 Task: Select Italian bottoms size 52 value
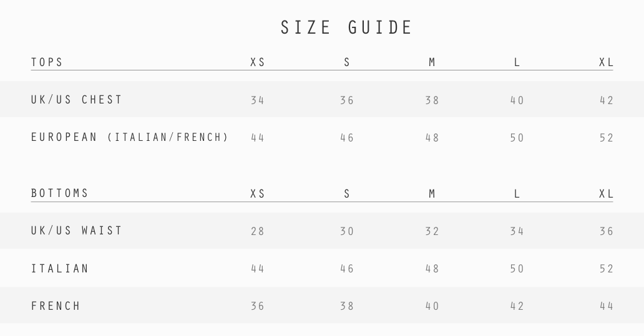coord(606,269)
